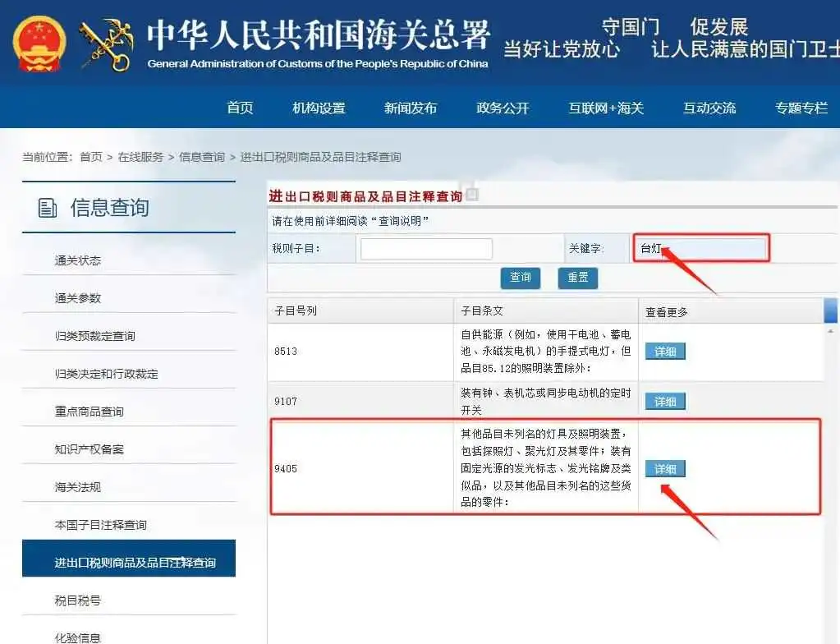Image resolution: width=840 pixels, height=644 pixels.
Task: Open 归类预裁定查询 in the sidebar
Action: 94,336
